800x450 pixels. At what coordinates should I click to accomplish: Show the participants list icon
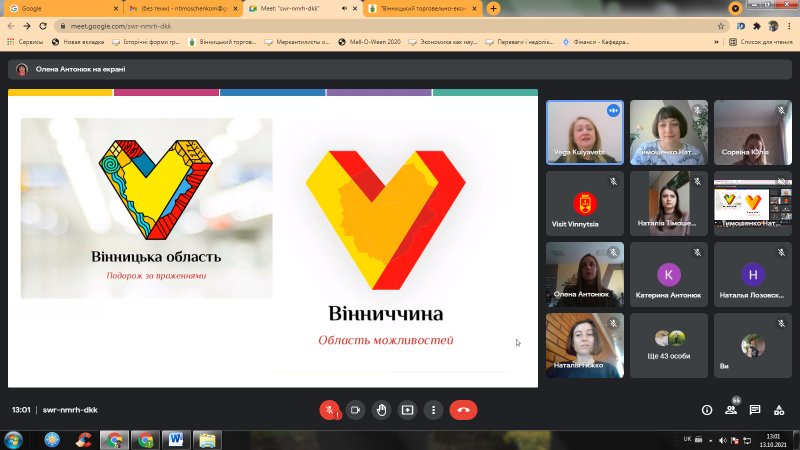tap(731, 410)
